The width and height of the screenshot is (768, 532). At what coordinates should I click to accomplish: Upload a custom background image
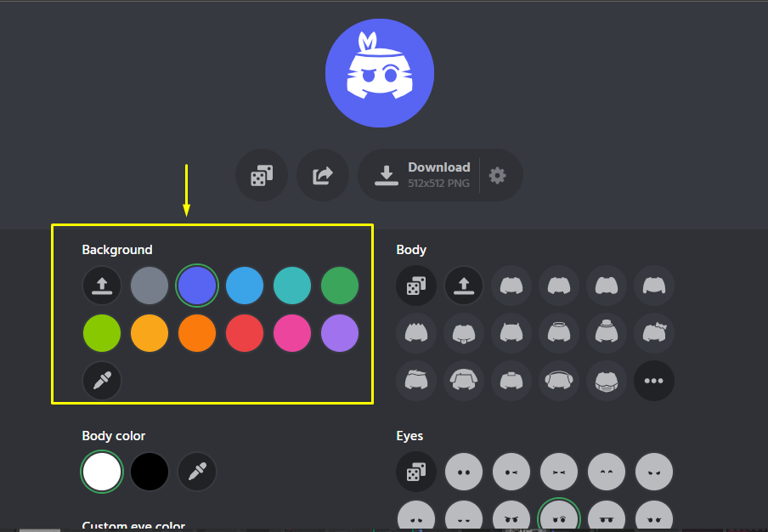click(x=102, y=285)
